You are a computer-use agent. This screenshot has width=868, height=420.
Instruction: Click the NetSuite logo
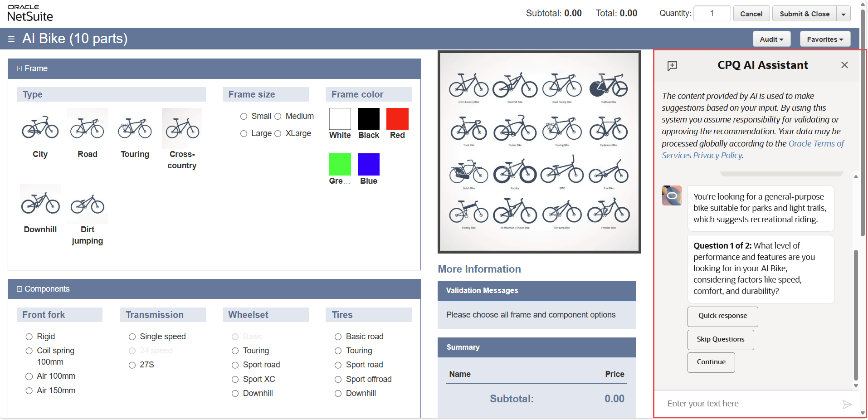(30, 13)
